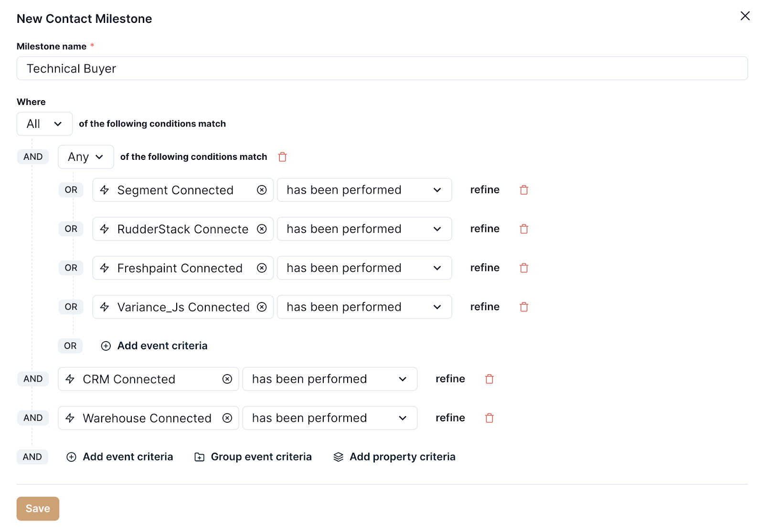Refine the RudderStack Connected condition
The width and height of the screenshot is (764, 532).
[485, 229]
